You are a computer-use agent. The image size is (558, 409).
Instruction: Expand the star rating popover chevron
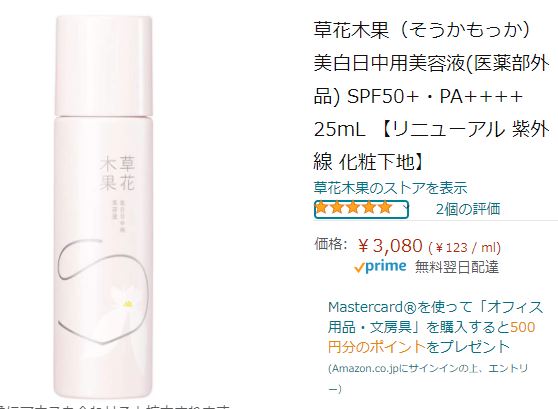[405, 206]
